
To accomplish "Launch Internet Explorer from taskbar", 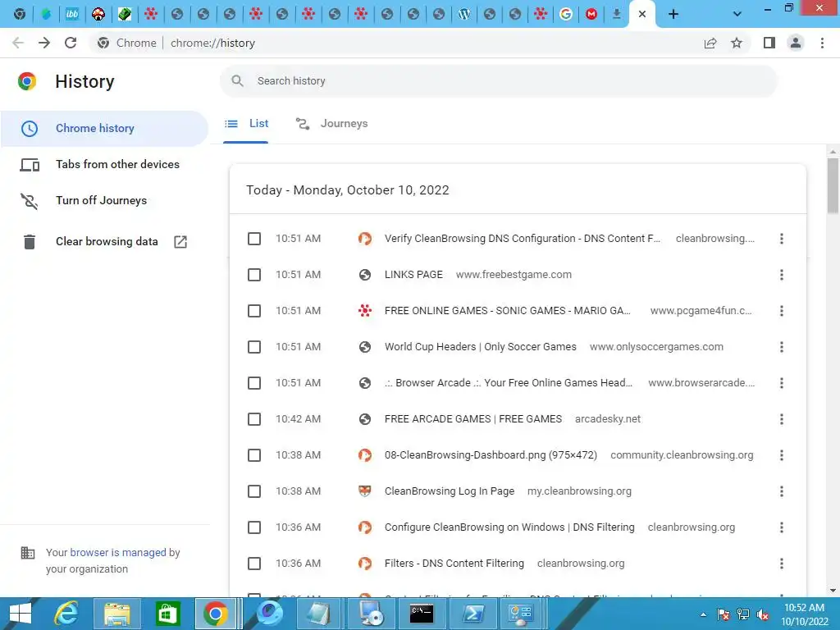I will click(67, 614).
